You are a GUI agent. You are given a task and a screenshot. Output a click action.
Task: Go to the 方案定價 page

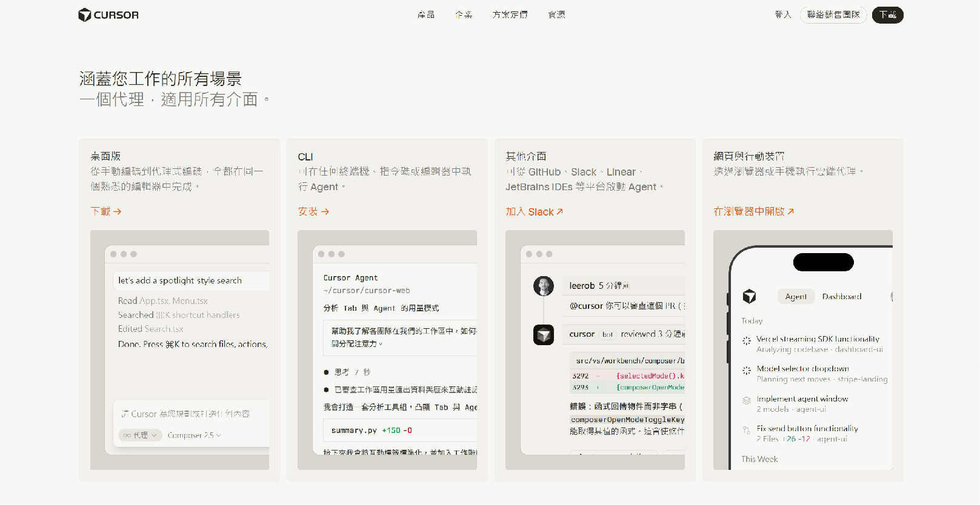pos(510,15)
